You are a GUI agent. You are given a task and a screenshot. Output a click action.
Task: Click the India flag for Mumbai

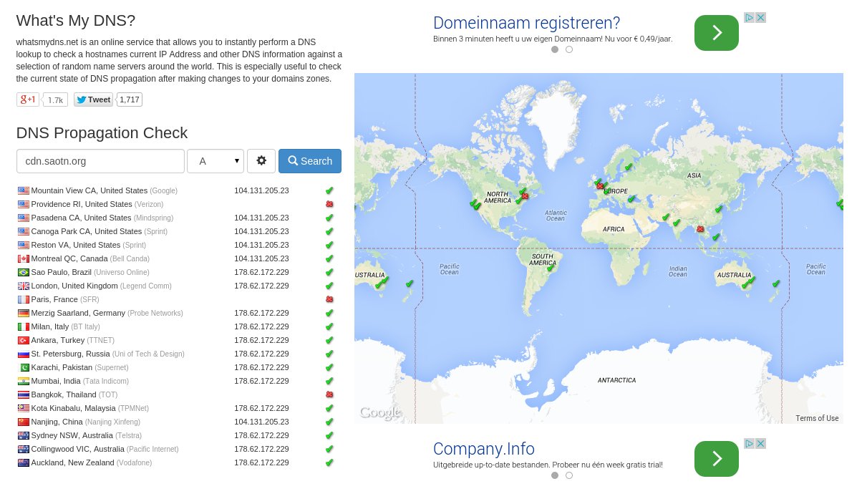(x=24, y=381)
